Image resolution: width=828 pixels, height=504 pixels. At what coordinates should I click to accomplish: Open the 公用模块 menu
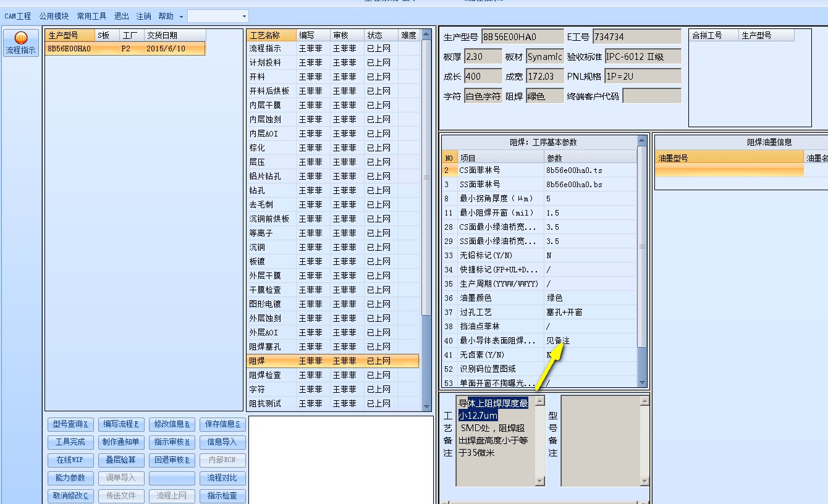click(x=54, y=16)
